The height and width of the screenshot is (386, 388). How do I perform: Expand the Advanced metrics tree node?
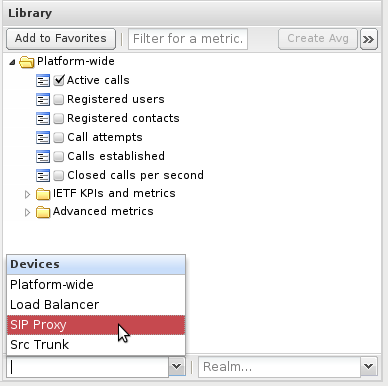coord(27,212)
